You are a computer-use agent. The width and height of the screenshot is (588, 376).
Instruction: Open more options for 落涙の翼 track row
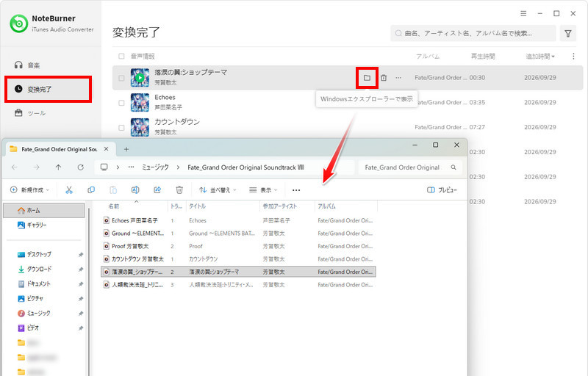[x=398, y=78]
